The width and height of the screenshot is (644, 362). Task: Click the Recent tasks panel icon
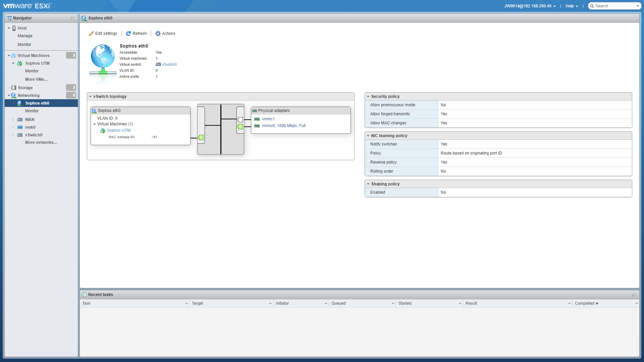click(84, 295)
